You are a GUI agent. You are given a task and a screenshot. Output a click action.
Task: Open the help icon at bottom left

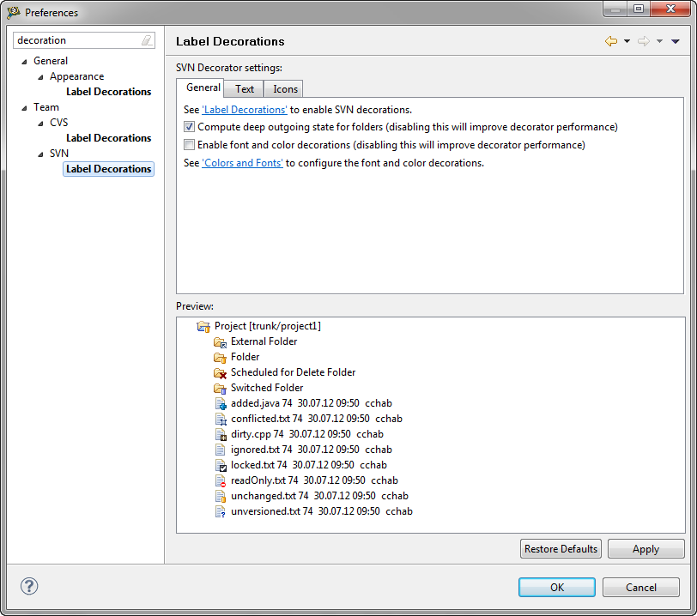pos(28,586)
